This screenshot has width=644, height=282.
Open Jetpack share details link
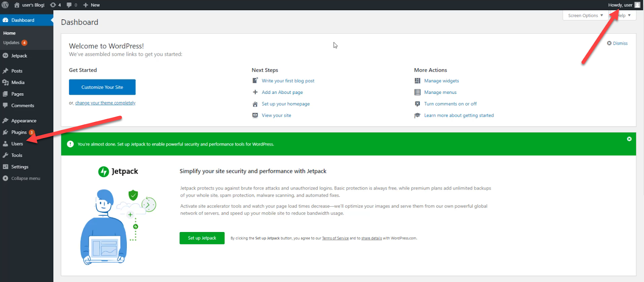click(x=372, y=238)
